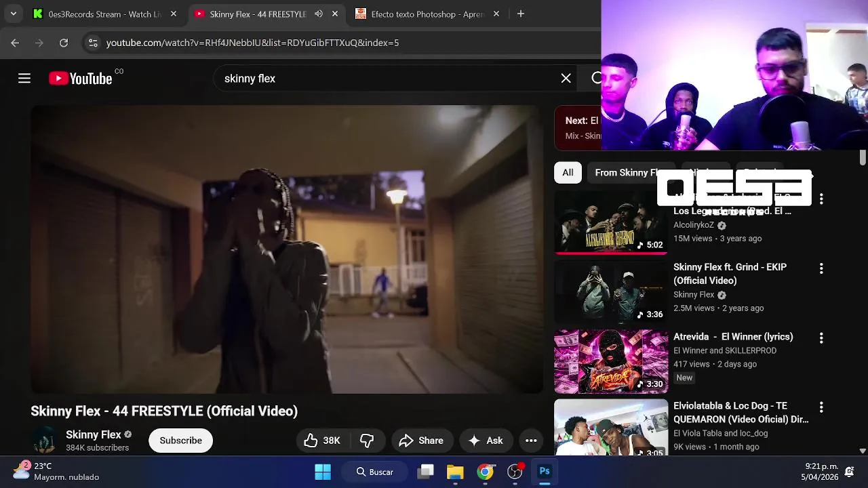Switch to Efecto texto Photoshop tab

click(427, 14)
